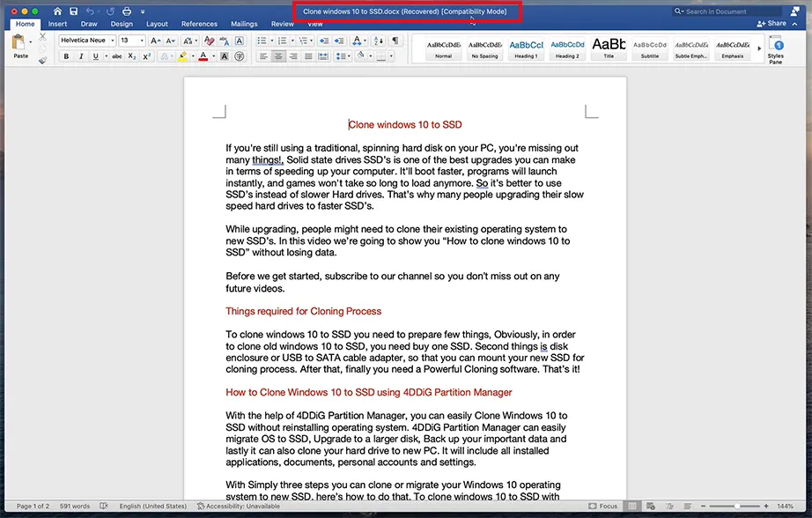Click the 591 words count in status bar

click(75, 506)
